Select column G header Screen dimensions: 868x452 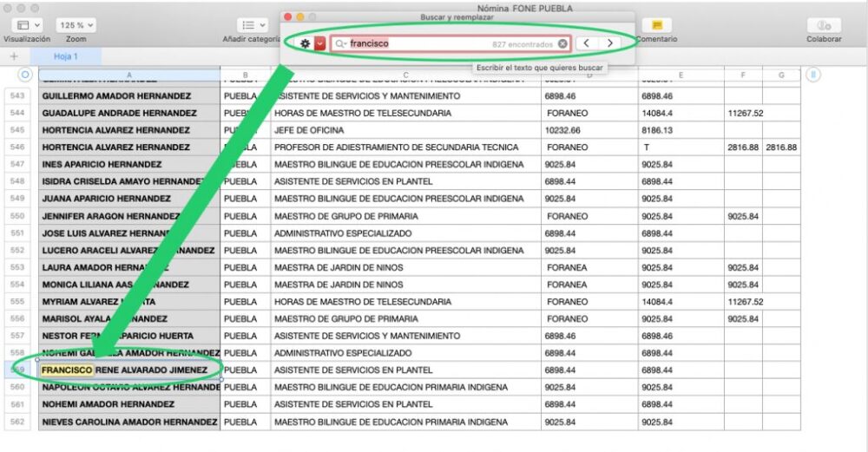pos(781,75)
